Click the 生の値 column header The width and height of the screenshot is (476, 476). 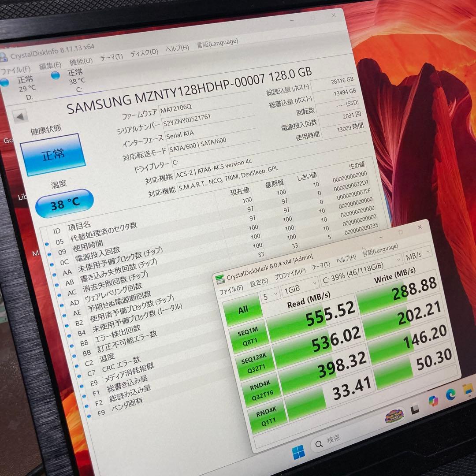point(357,166)
